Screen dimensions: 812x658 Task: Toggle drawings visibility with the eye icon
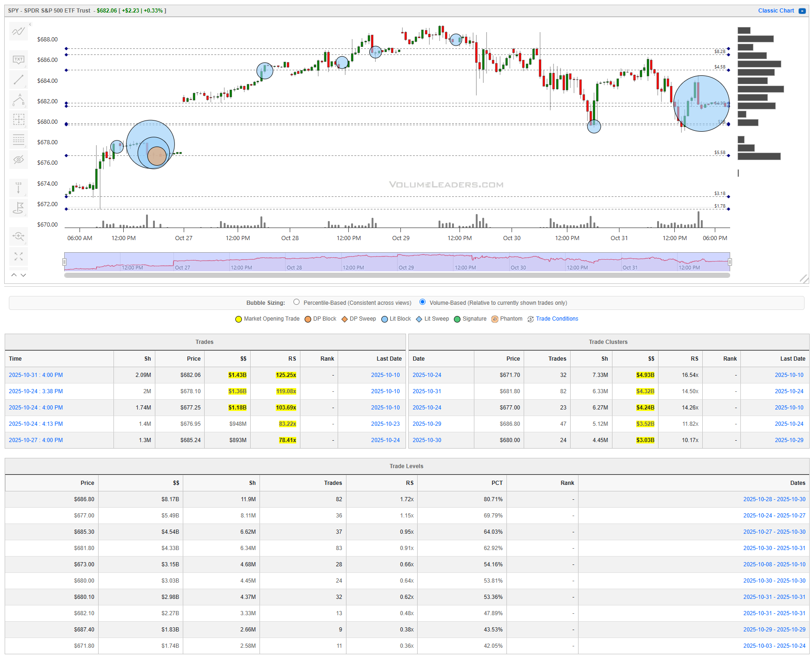tap(19, 160)
